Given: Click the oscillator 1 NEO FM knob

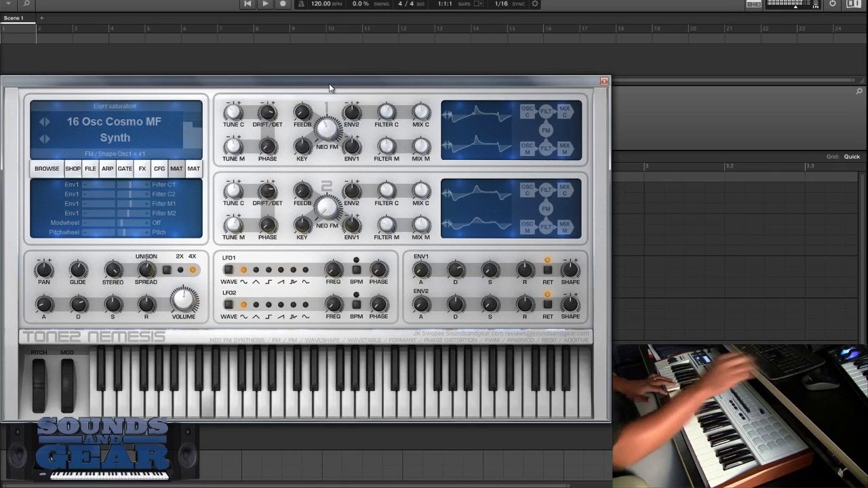Looking at the screenshot, I should tap(327, 129).
